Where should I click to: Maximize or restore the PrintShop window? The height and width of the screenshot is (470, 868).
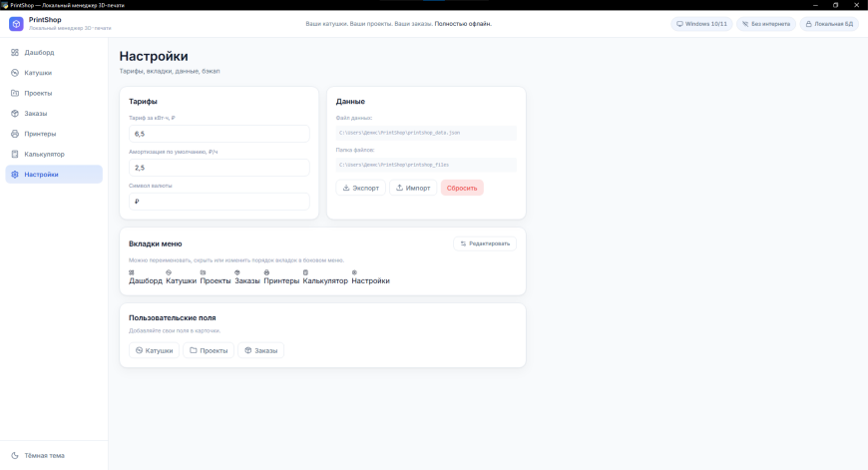point(835,5)
